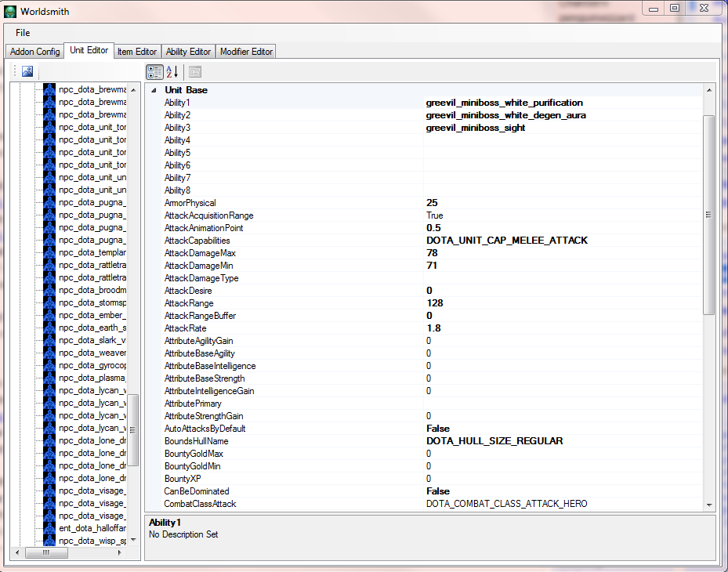Click unit tree horizontal scroll left arrow
Screen dimensions: 728x572
[x=18, y=552]
